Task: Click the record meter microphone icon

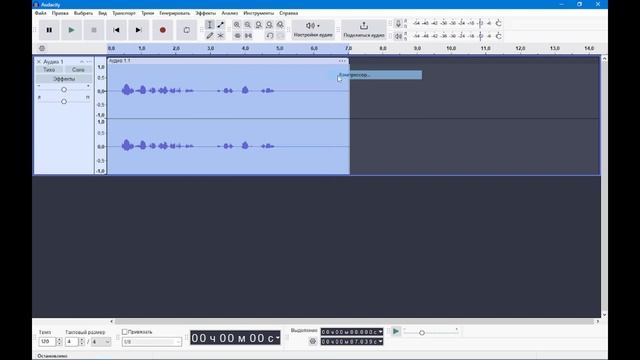Action: point(398,24)
